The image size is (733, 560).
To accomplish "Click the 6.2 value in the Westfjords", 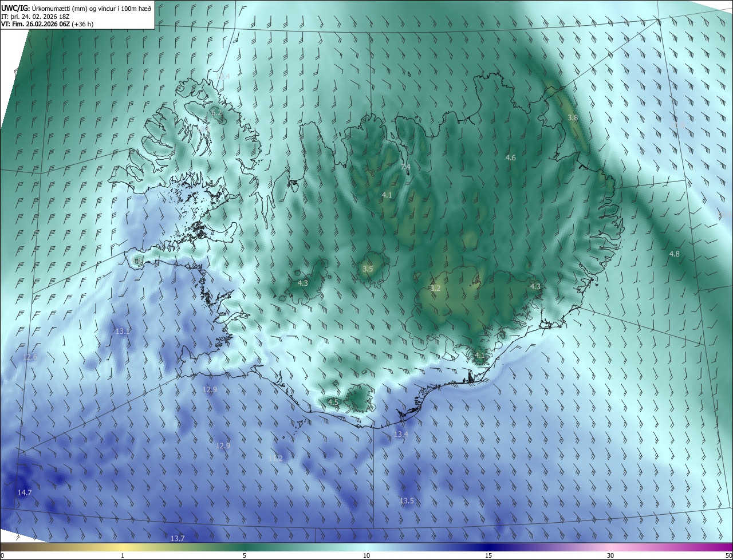I will 217,113.
